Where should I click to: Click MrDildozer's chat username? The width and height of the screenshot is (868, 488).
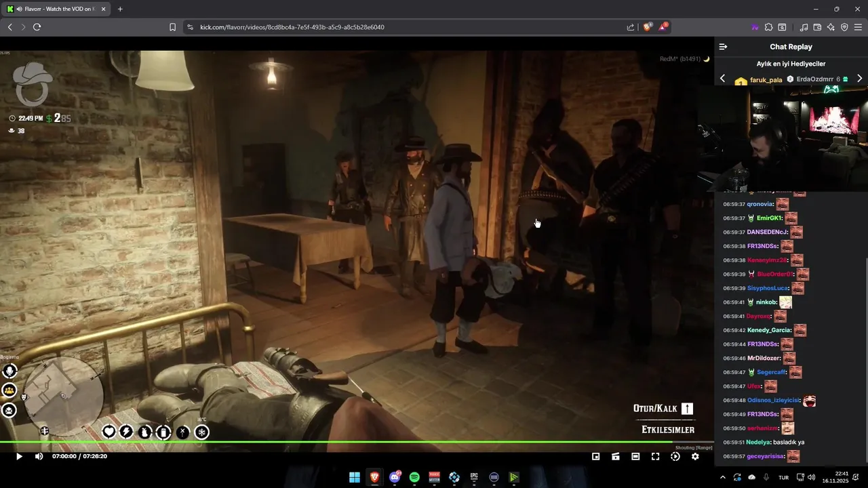(764, 358)
